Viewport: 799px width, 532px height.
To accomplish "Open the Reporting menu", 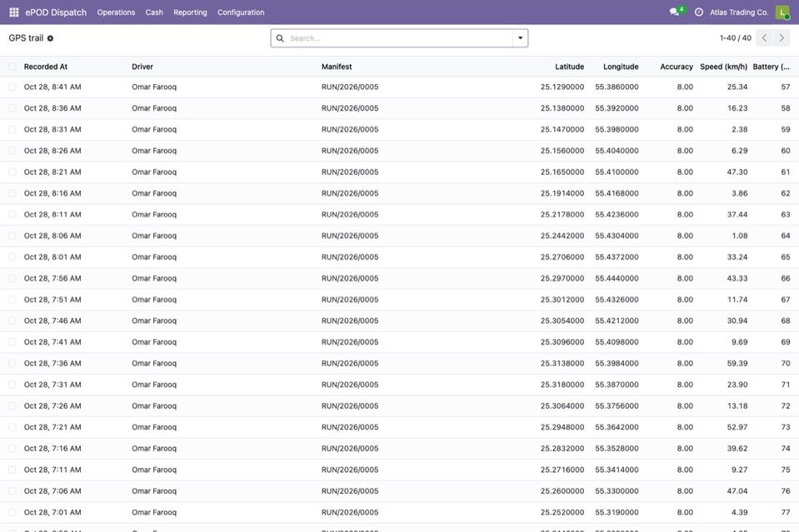I will [190, 12].
